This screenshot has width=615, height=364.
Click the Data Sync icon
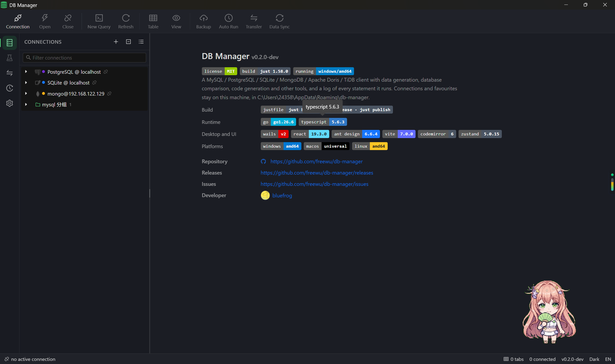tap(280, 21)
